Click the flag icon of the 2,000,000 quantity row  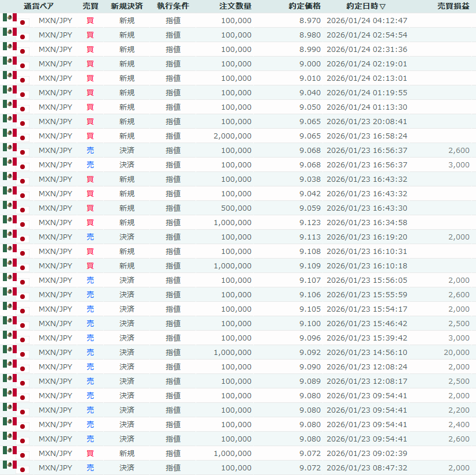[16, 136]
